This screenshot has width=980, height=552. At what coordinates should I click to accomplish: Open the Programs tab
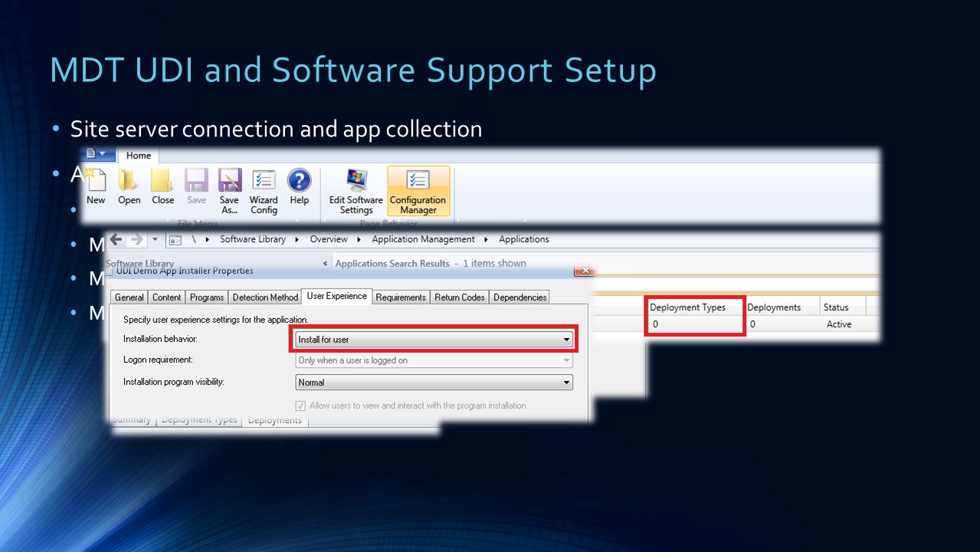(207, 297)
